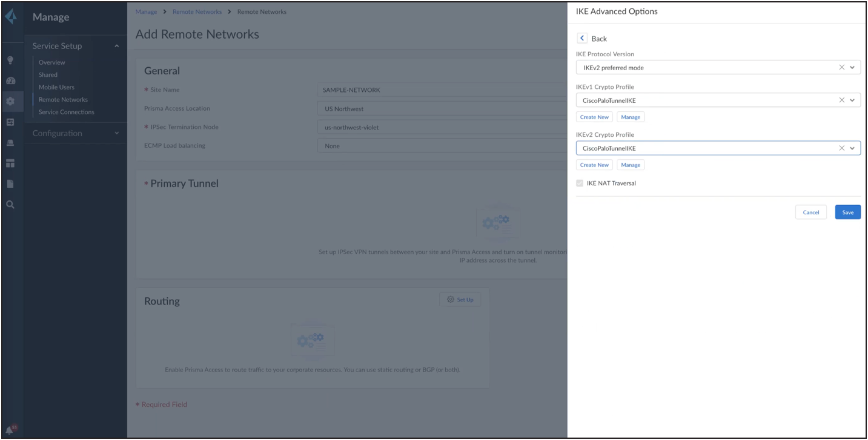Click the Add Remote Networks heading
Viewport: 868px width, 440px height.
point(197,34)
